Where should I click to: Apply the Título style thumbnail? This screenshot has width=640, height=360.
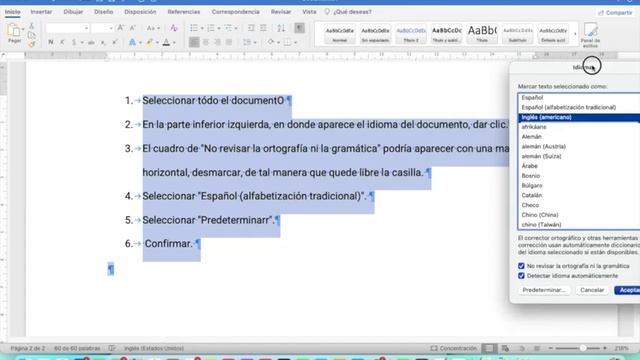click(x=482, y=33)
